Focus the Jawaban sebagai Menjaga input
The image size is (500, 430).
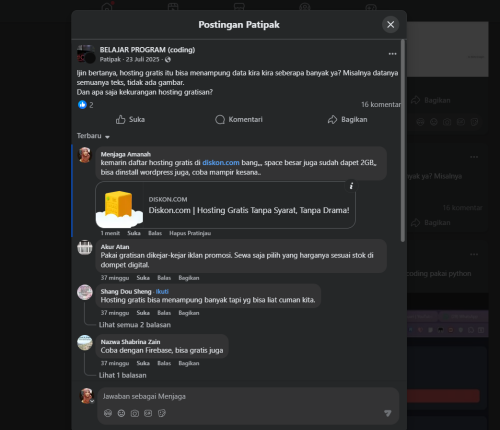coord(248,396)
